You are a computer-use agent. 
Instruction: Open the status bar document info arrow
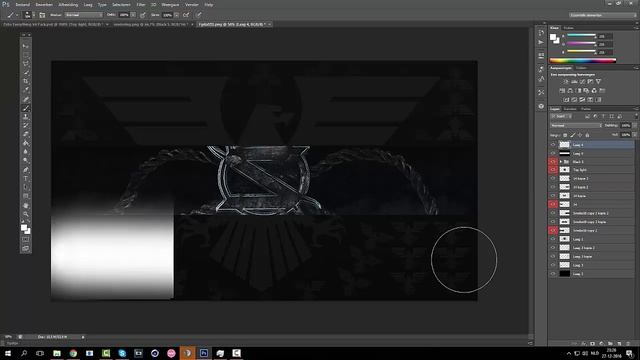click(x=83, y=337)
